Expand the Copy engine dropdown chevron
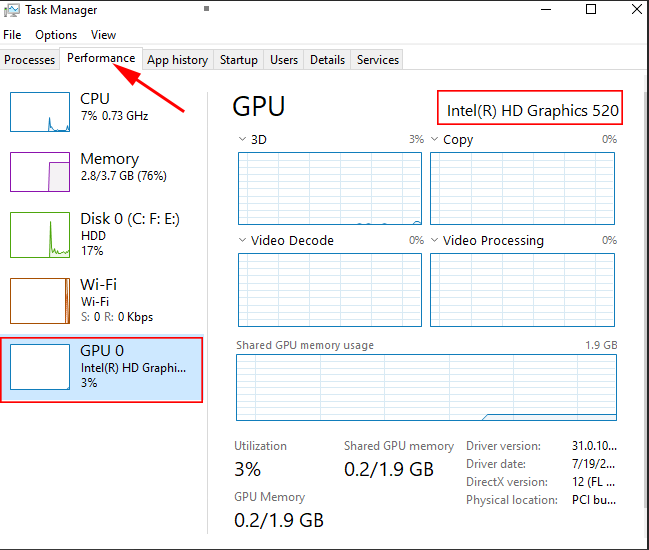 (x=434, y=139)
